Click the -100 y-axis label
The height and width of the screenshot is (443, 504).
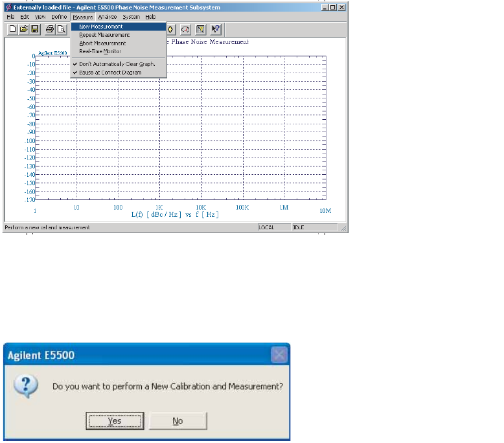pos(30,141)
